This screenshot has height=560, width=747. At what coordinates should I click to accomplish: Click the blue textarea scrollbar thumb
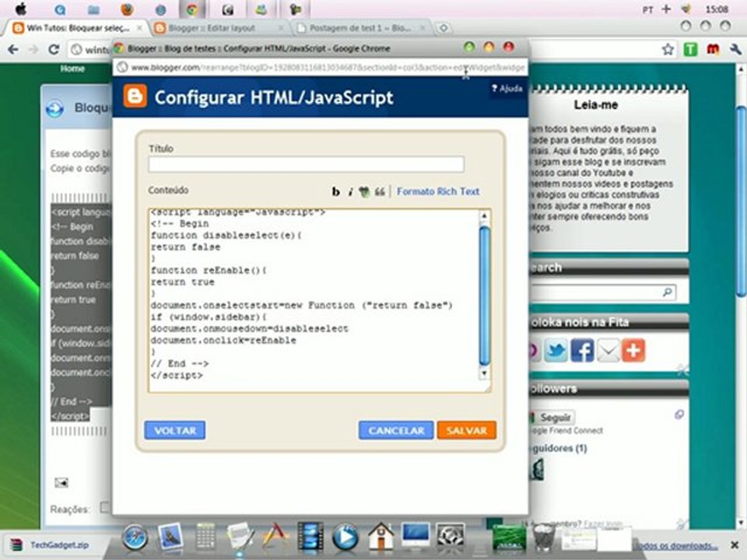pos(485,296)
